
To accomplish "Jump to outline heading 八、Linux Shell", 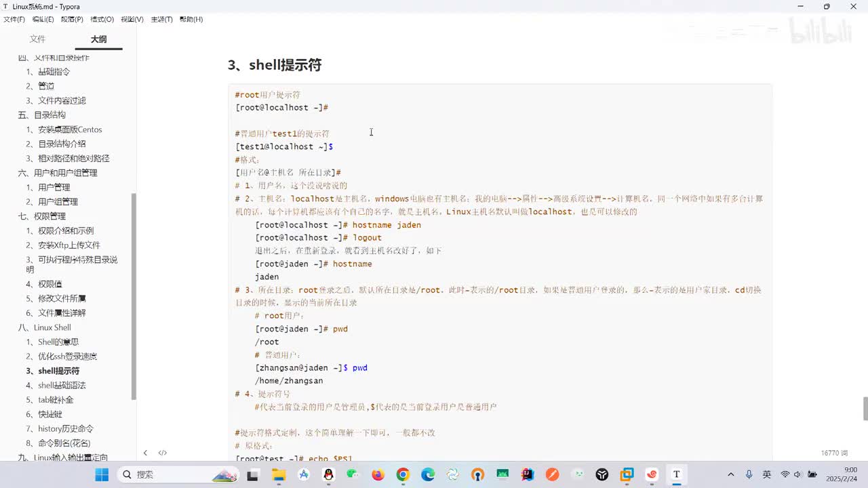I will pos(45,327).
